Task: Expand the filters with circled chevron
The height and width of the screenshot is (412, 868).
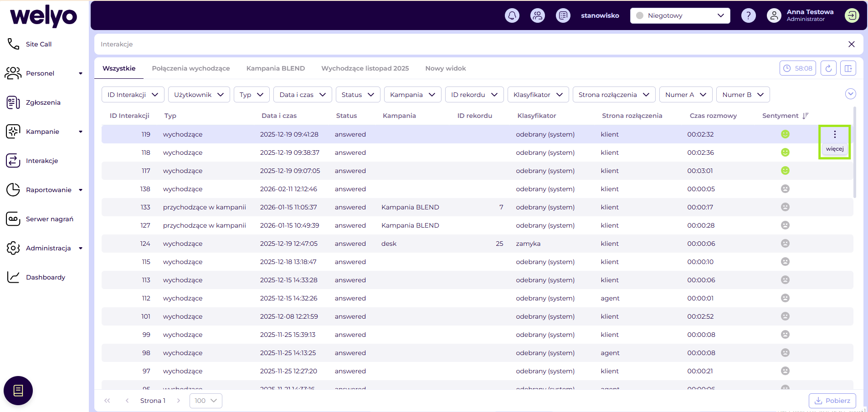Action: click(850, 94)
